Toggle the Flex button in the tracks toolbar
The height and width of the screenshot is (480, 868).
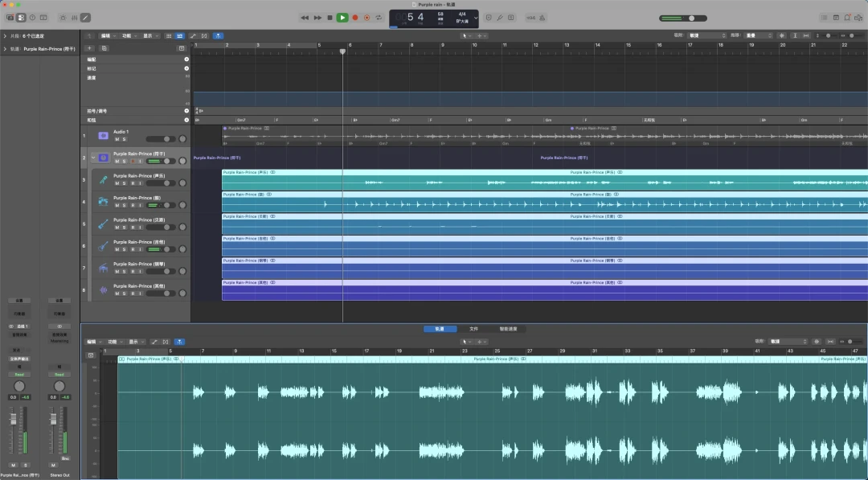204,35
